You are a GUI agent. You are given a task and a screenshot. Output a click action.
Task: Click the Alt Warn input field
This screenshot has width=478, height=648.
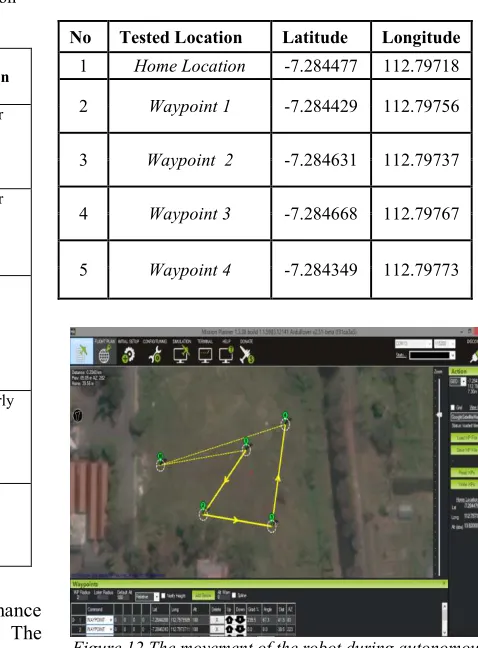tap(224, 598)
